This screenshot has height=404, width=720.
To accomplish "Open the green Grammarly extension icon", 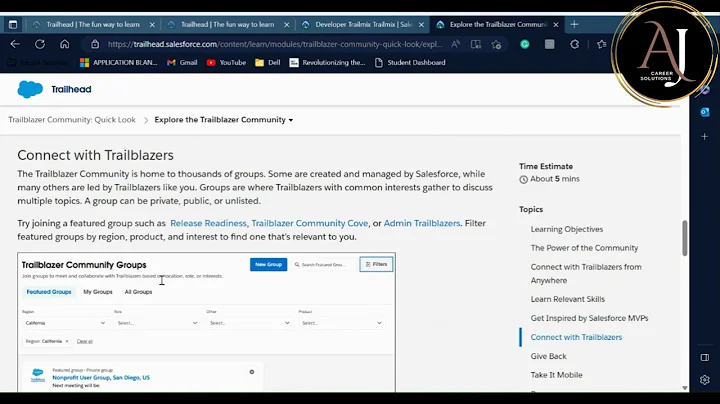I will pyautogui.click(x=525, y=44).
